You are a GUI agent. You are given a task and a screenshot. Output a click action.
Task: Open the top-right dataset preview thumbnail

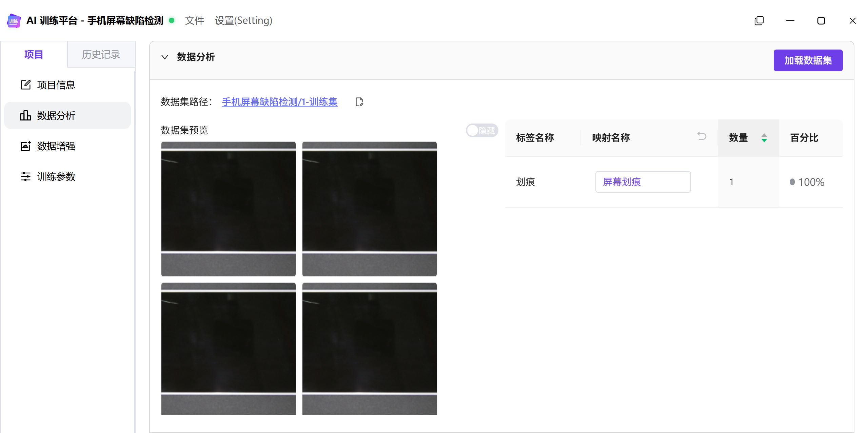pos(370,209)
